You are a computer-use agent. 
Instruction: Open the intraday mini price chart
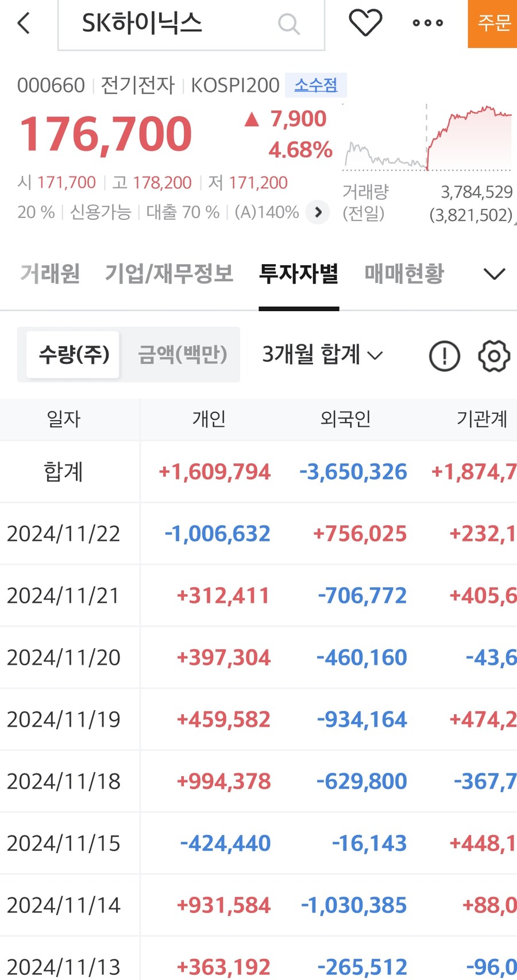(x=427, y=138)
